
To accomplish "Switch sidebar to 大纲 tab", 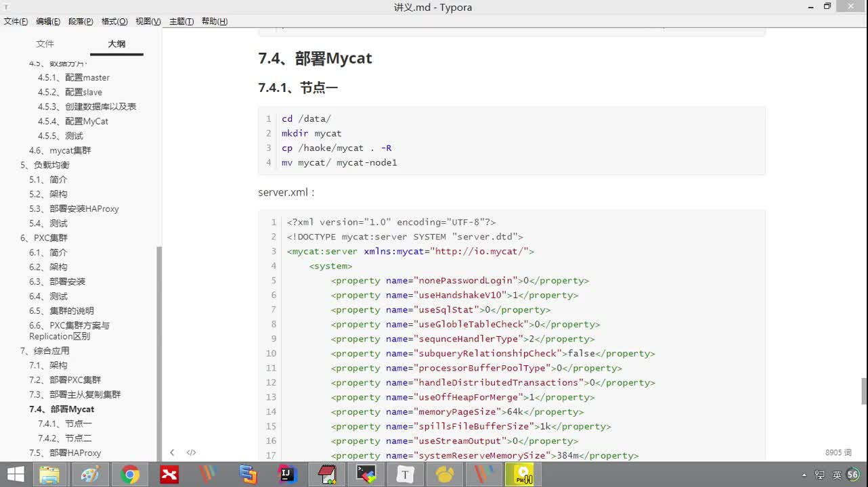I will click(116, 44).
